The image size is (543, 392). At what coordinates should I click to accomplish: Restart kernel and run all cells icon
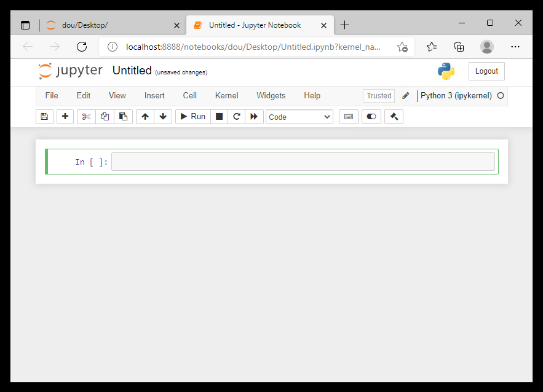[x=254, y=117]
